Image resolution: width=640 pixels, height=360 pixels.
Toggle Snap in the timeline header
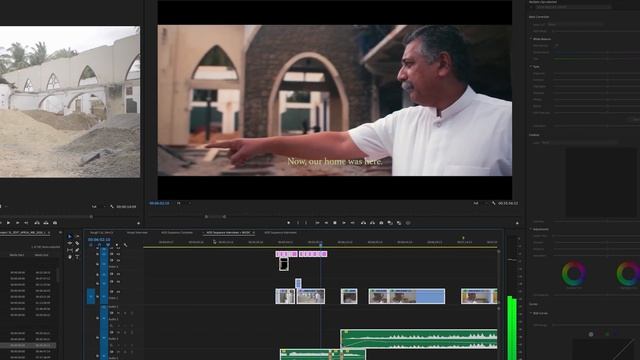99,245
